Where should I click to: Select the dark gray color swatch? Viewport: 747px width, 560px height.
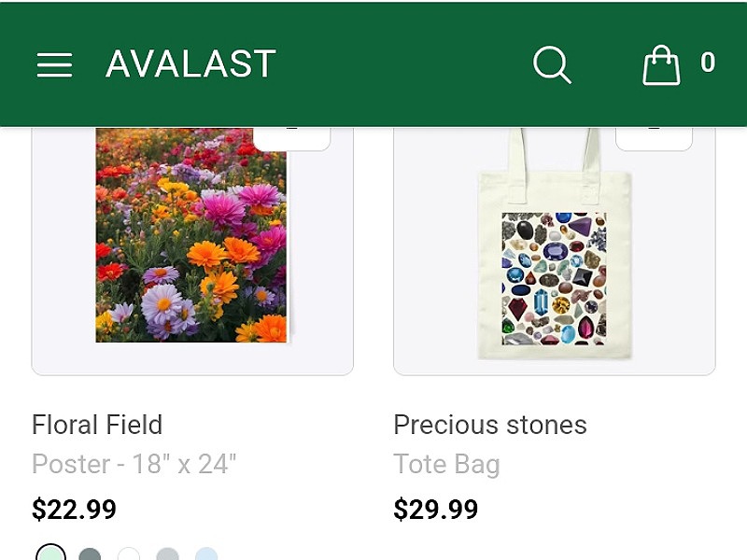[90, 554]
